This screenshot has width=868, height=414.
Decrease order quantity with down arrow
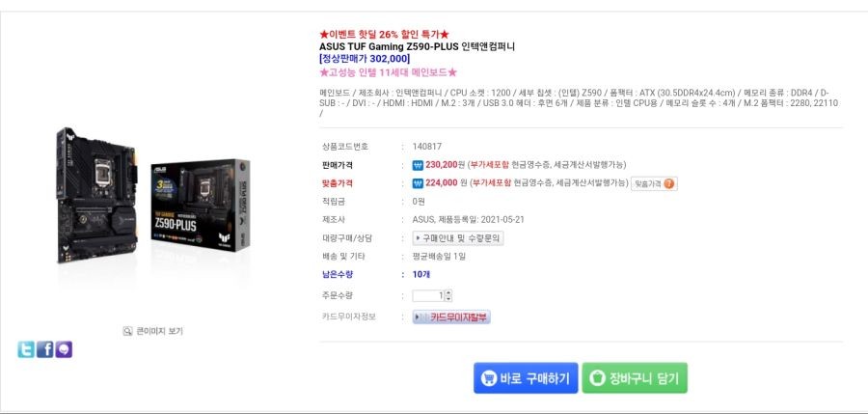(x=448, y=299)
